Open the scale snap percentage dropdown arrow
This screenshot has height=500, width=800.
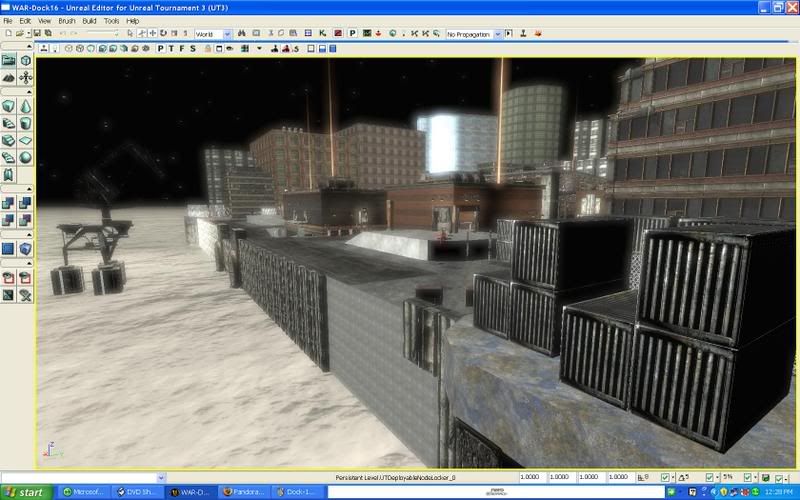click(x=756, y=478)
